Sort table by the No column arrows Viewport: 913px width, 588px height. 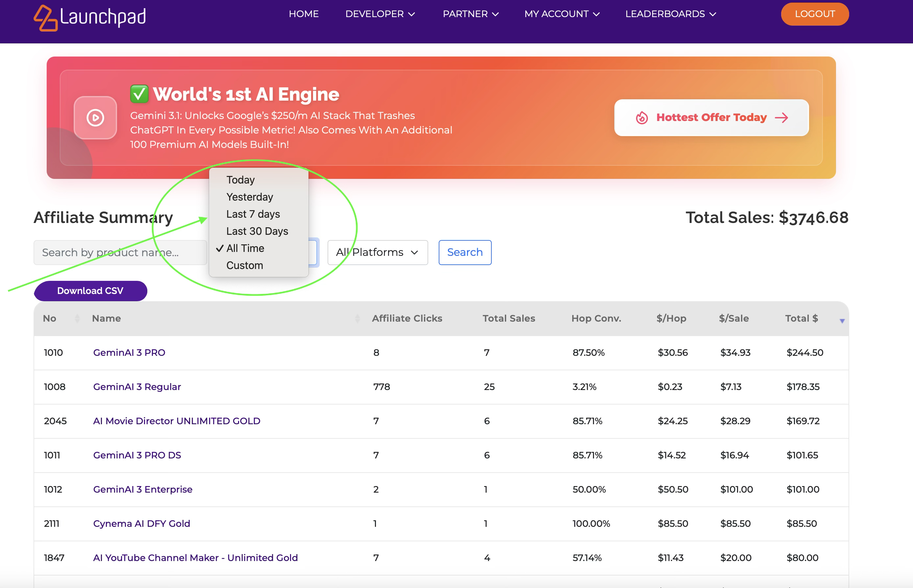pyautogui.click(x=77, y=318)
